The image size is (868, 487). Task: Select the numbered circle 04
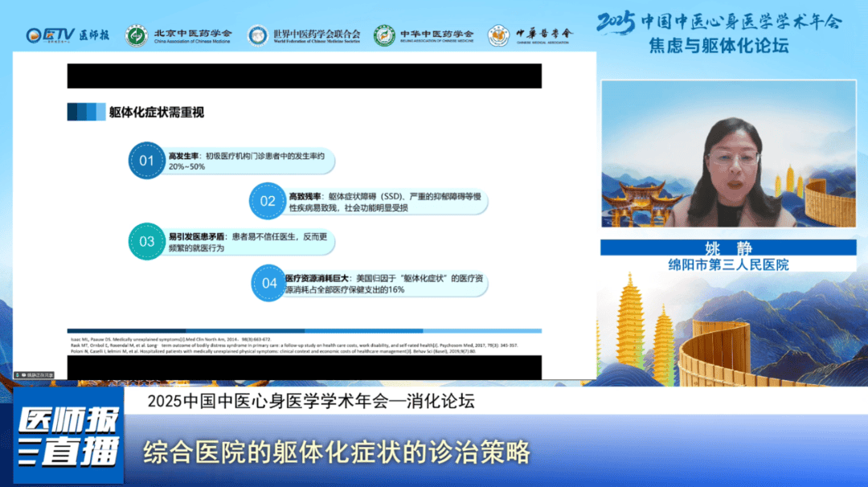tap(269, 283)
